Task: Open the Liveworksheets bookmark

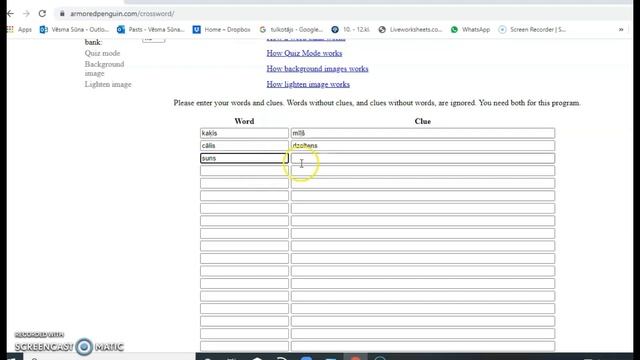Action: pos(410,29)
